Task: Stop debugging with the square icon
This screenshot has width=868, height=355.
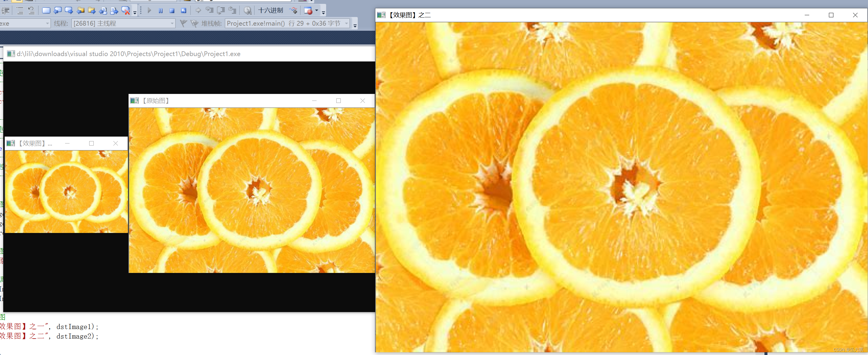Action: coord(172,10)
